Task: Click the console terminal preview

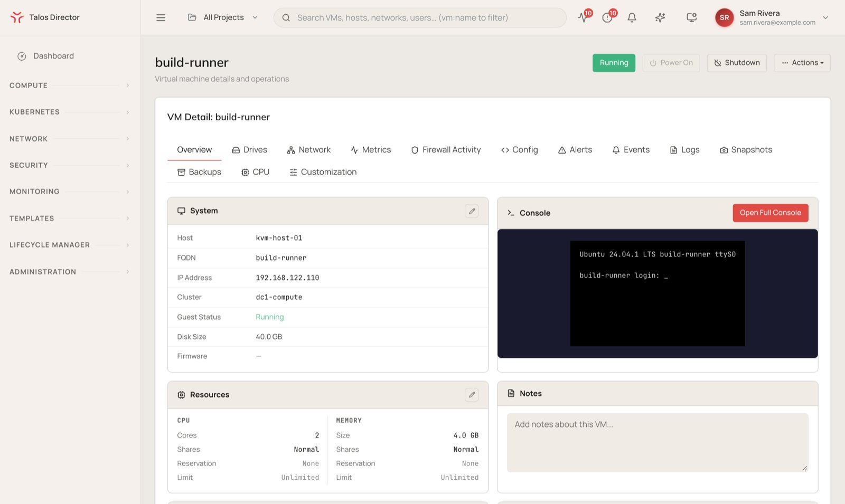Action: (x=658, y=293)
